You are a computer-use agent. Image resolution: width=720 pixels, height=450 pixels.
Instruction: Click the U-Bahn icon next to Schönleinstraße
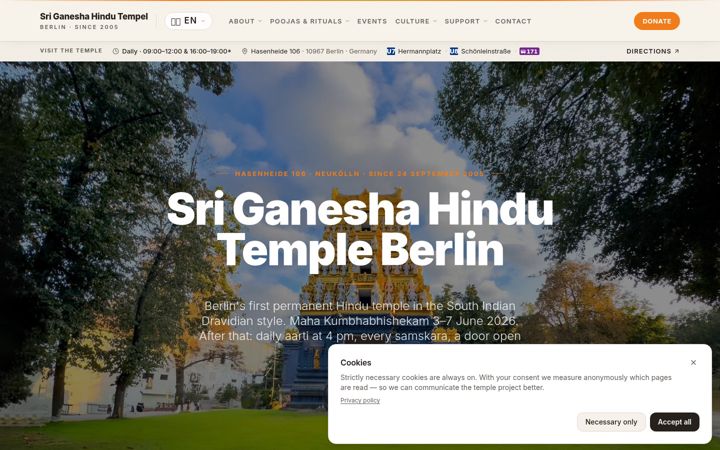click(454, 51)
